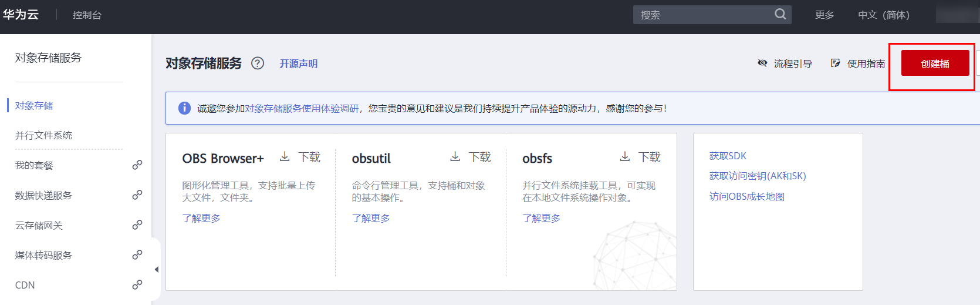Click download icon for obsfs
980x305 pixels.
625,156
